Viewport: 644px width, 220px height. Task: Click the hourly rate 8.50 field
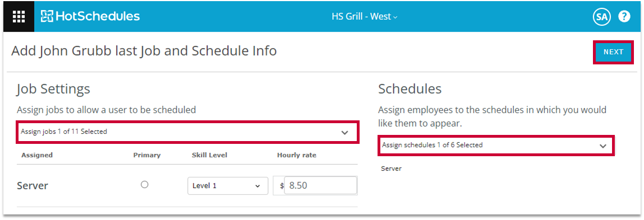(320, 186)
